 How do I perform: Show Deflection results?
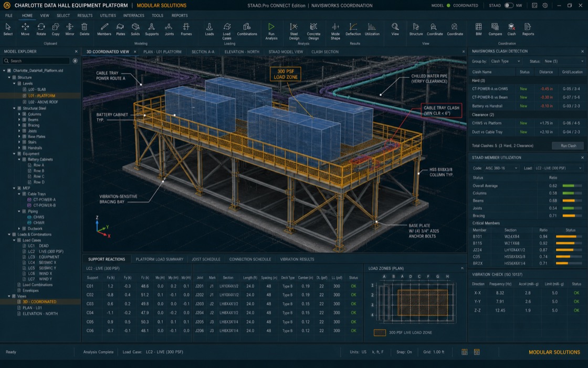(353, 29)
